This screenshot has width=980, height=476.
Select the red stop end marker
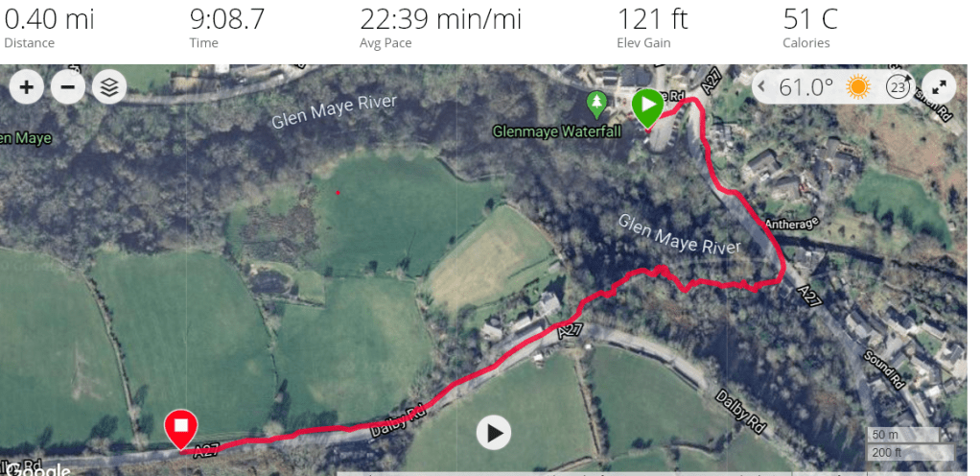(x=180, y=431)
